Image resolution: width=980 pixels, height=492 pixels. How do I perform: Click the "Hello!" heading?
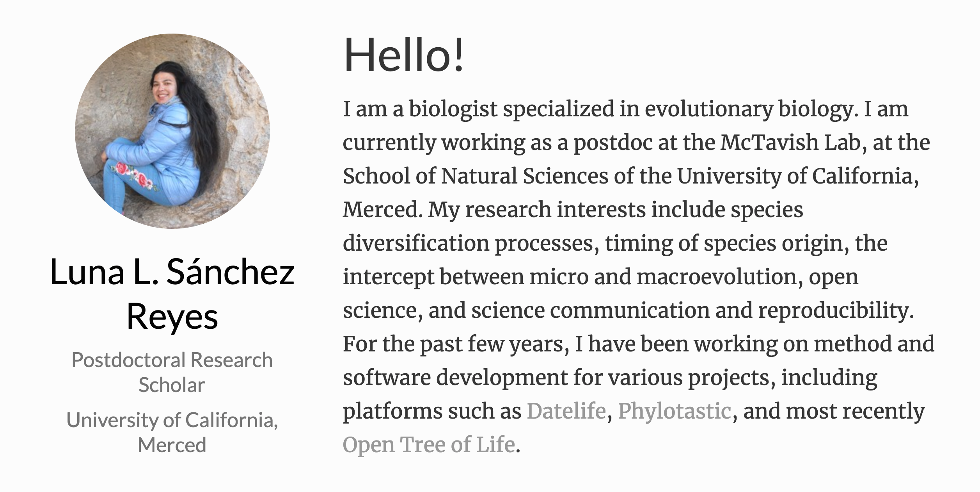[x=403, y=55]
